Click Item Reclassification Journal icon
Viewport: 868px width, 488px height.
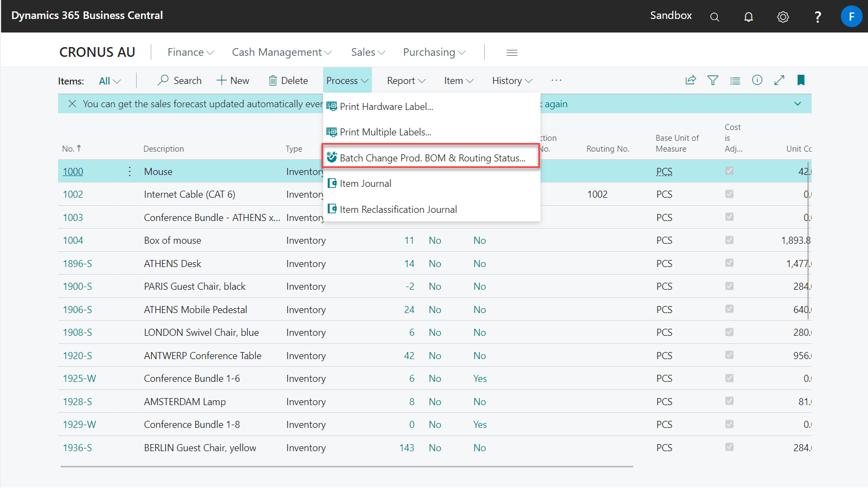(332, 209)
